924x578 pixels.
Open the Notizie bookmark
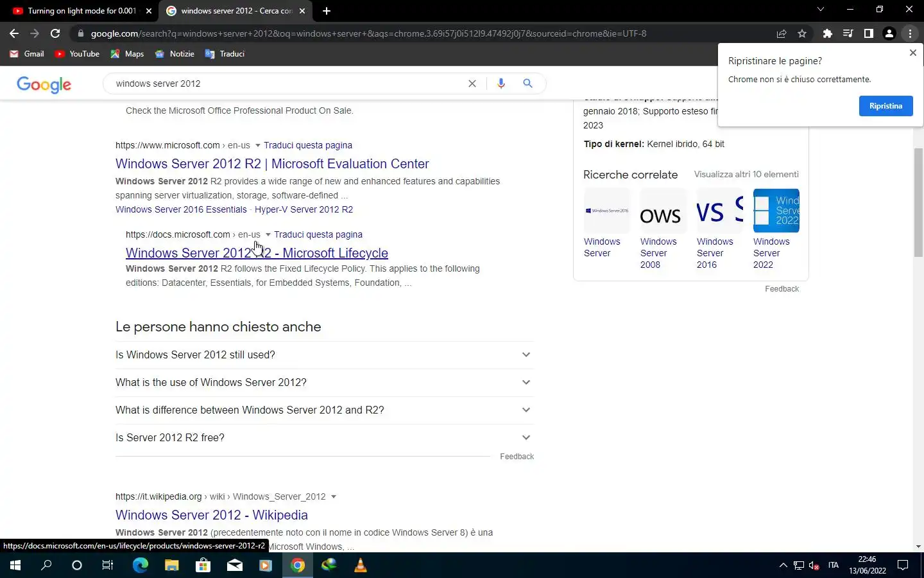tap(175, 54)
